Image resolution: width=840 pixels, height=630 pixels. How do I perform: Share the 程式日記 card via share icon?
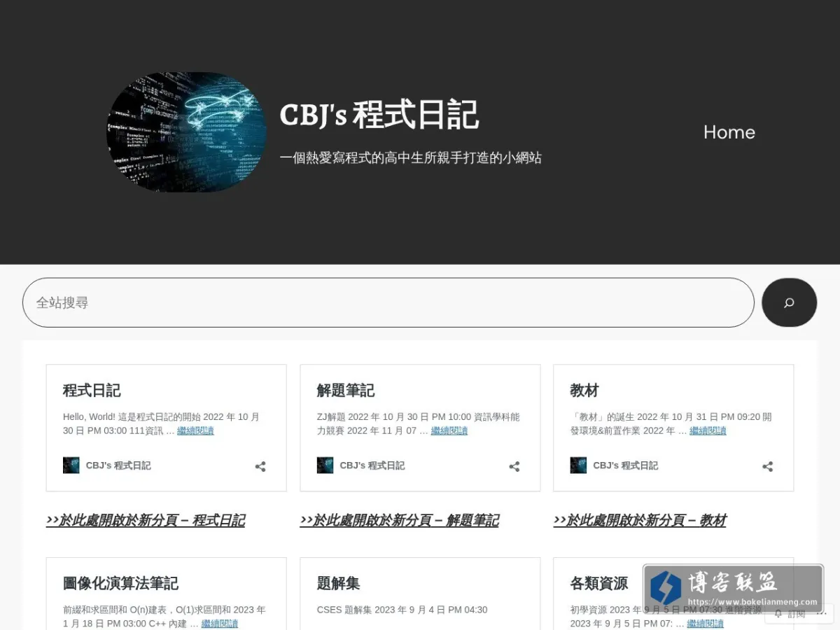coord(260,466)
